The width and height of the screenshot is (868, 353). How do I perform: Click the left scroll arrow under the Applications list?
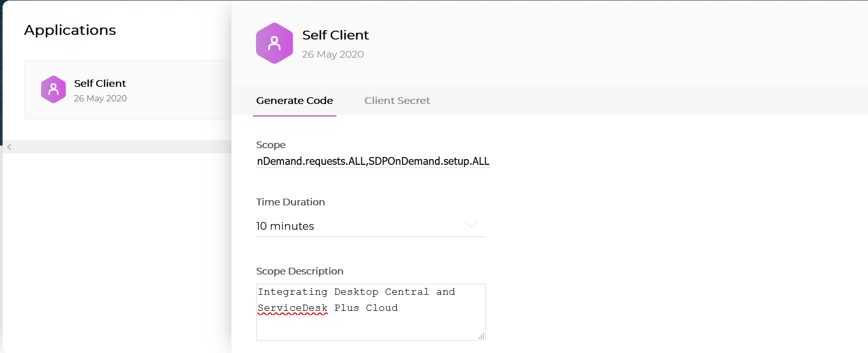(x=9, y=147)
